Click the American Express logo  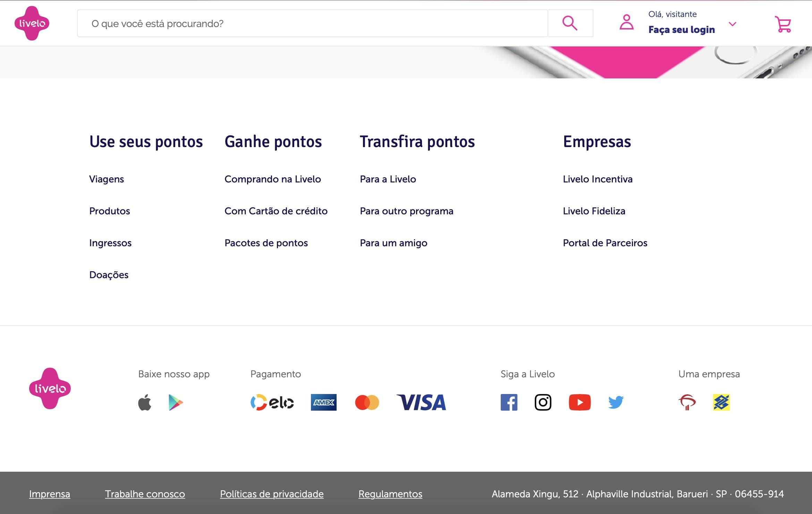click(x=324, y=402)
